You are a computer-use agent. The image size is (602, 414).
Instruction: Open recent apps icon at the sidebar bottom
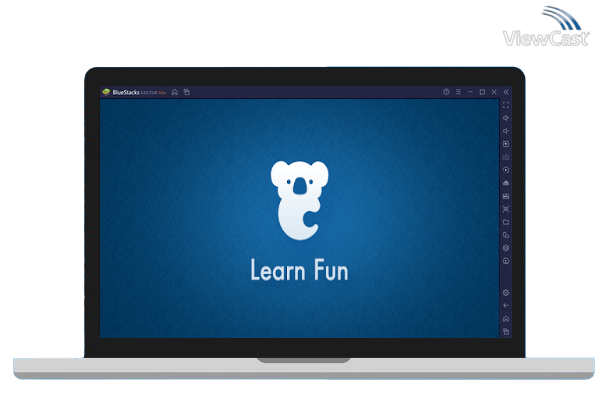pos(506,331)
